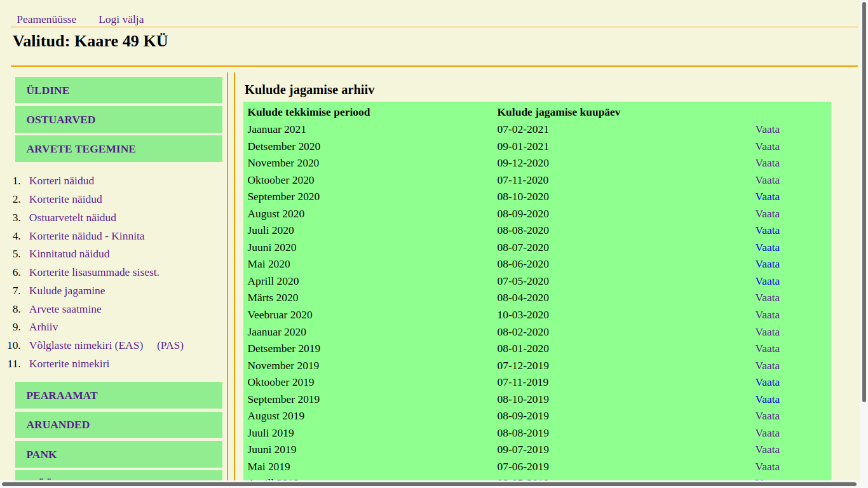Collapse the ARVETE TEGEMINE section
The height and width of the screenshot is (488, 868).
pos(81,149)
